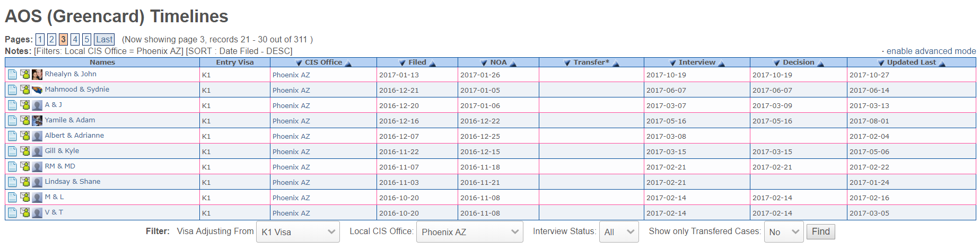Go to page 4

pos(75,40)
